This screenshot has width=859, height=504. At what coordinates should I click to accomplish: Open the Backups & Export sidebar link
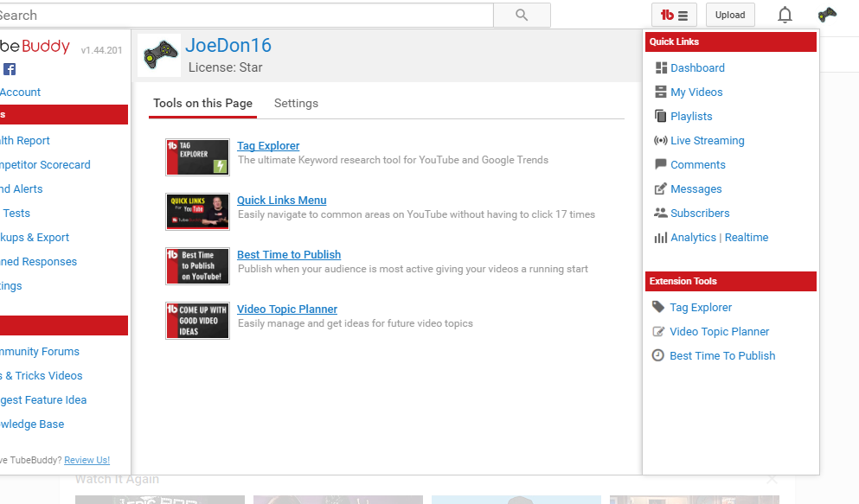[x=35, y=238]
